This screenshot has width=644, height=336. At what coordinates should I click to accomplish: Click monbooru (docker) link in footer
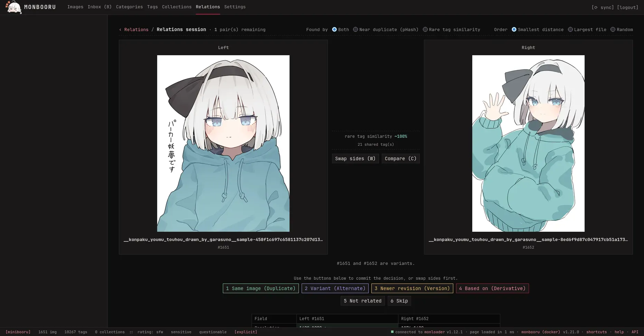click(541, 332)
